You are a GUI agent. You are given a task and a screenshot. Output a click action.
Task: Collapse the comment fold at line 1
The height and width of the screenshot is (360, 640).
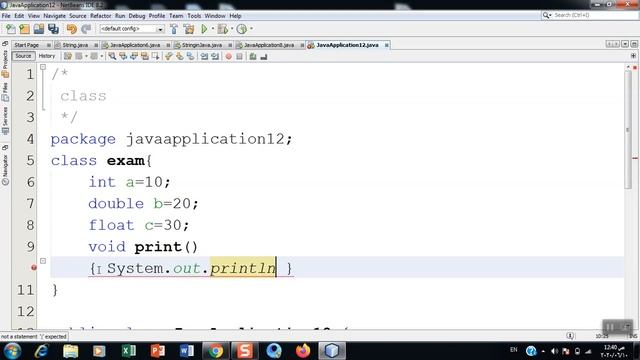tap(43, 67)
